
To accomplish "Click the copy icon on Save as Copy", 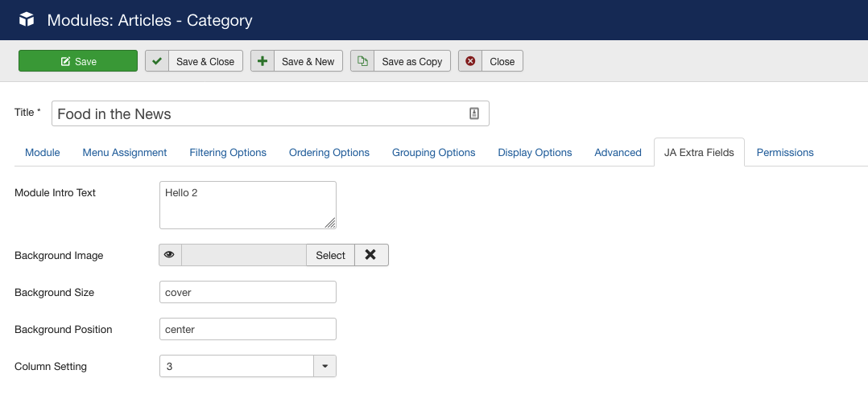I will (362, 61).
